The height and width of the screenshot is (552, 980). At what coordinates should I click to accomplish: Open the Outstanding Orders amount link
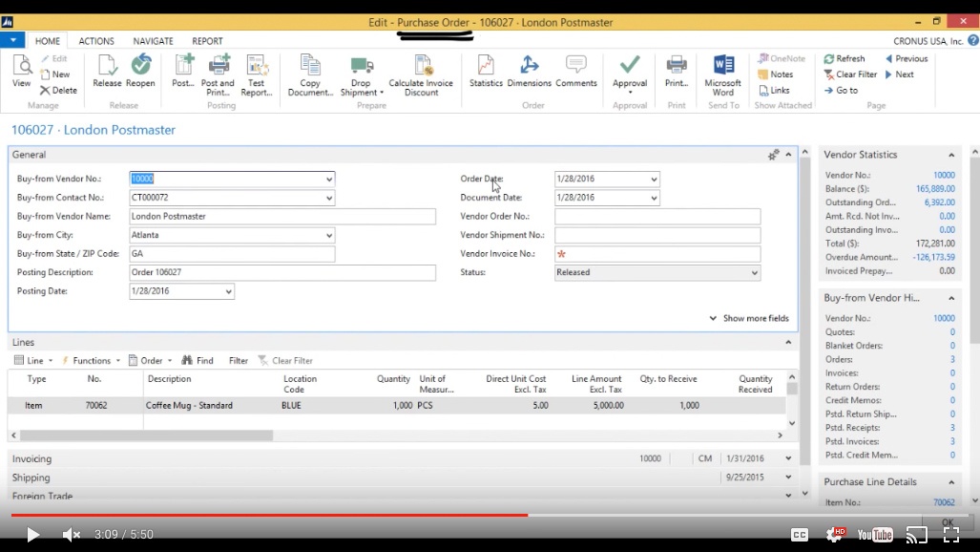coord(939,202)
